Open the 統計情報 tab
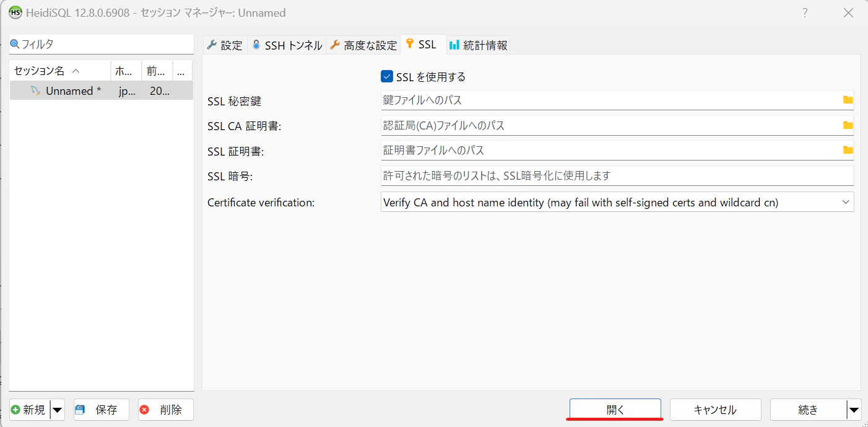The image size is (868, 427). click(478, 45)
